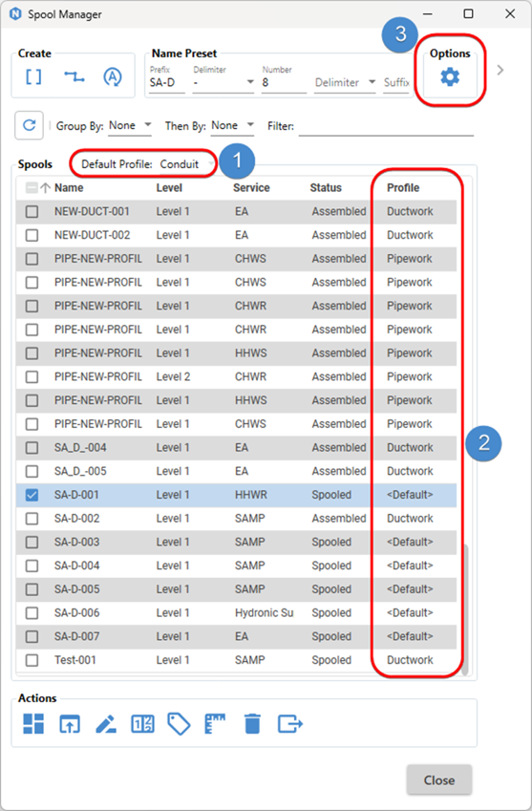Sort by the Profile column header

403,188
